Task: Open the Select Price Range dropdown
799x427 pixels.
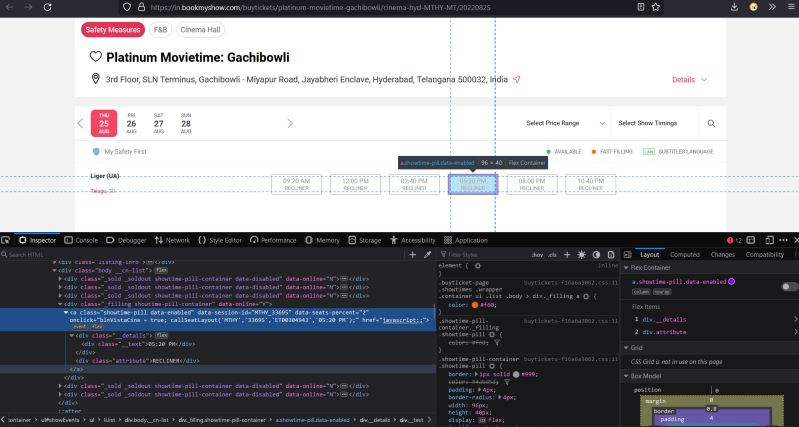Action: tap(565, 123)
